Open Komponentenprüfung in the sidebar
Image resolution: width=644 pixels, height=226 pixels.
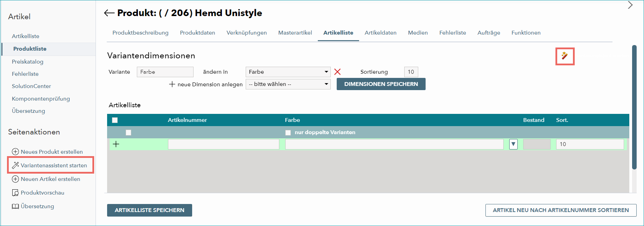point(41,99)
